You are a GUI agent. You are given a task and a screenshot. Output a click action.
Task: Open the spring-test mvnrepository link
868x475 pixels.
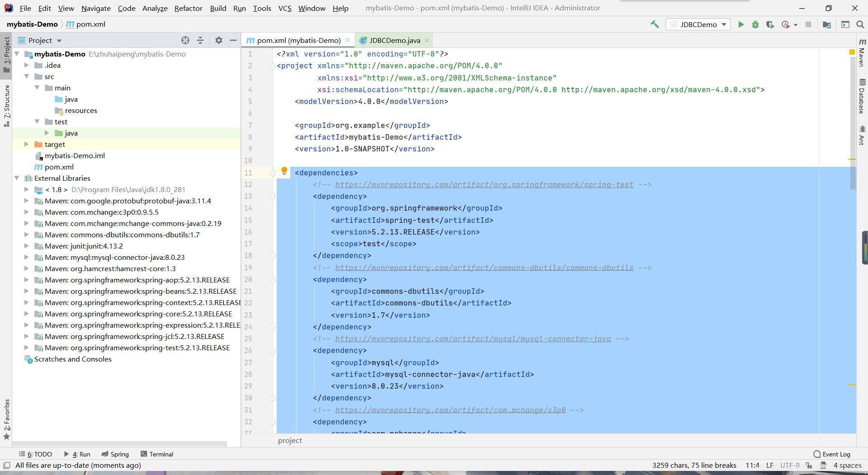484,184
